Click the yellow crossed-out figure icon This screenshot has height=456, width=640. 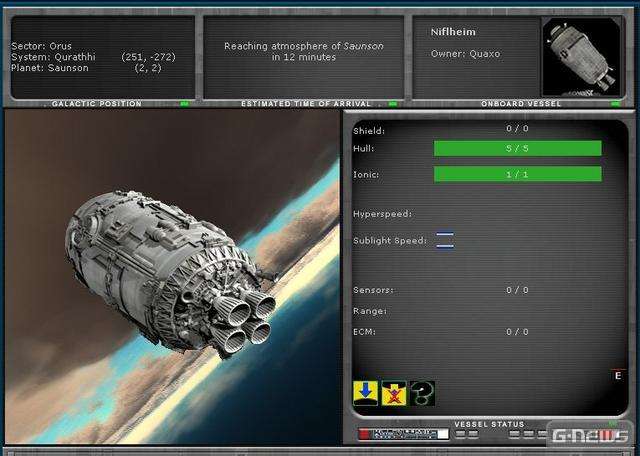tap(394, 393)
